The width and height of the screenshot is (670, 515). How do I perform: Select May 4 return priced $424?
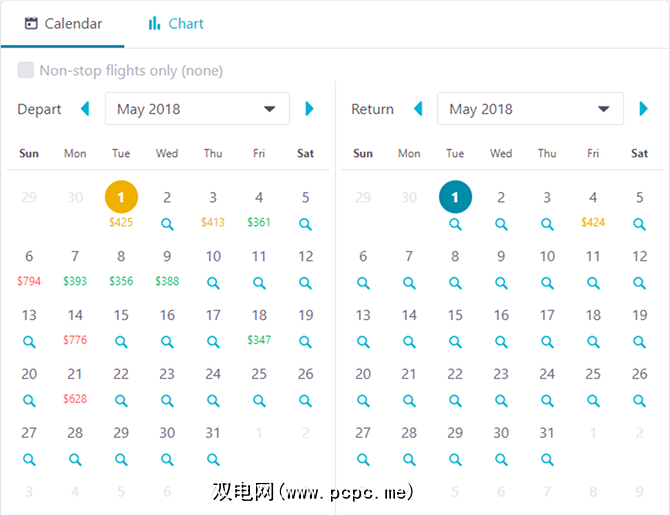593,209
